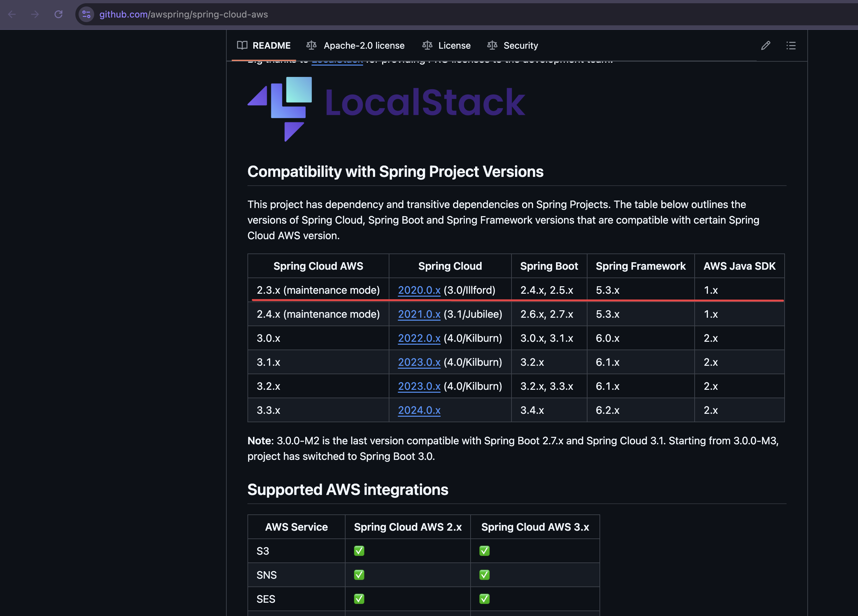This screenshot has height=616, width=858.
Task: Click the book icon beside README
Action: tap(242, 45)
